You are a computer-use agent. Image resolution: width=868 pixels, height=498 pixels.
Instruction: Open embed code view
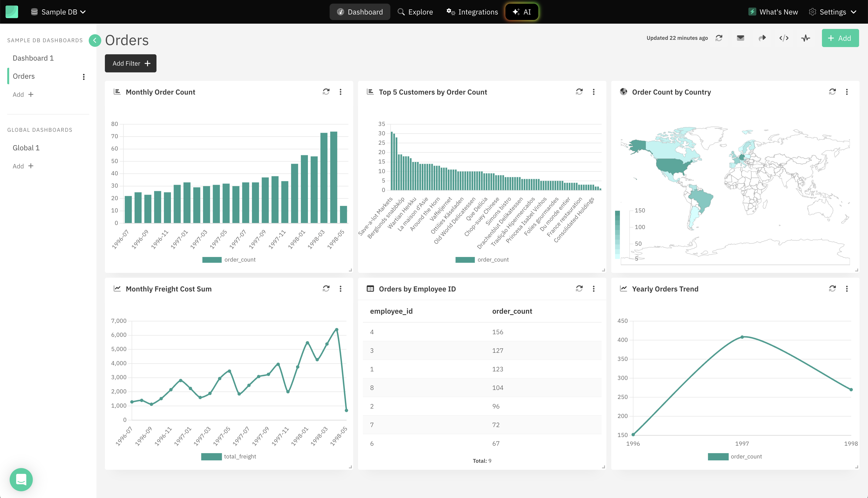(784, 38)
